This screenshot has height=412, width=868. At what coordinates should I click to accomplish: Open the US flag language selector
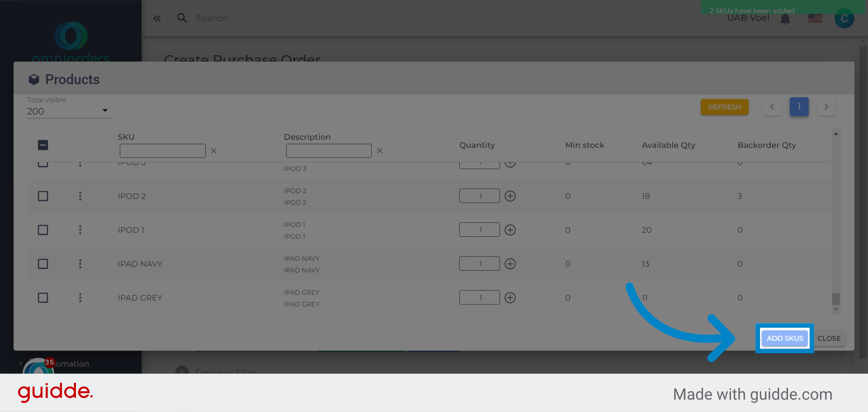[x=815, y=19]
